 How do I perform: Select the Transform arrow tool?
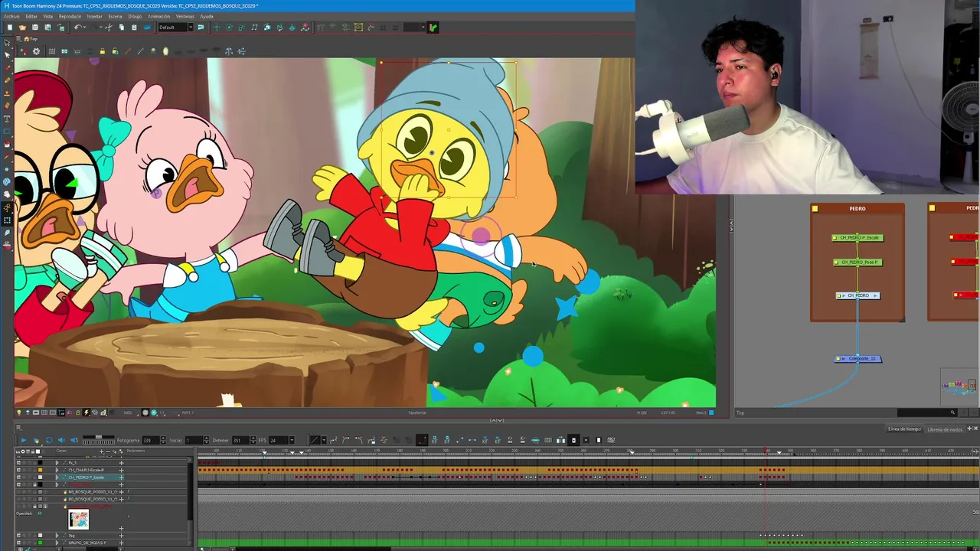(7, 43)
